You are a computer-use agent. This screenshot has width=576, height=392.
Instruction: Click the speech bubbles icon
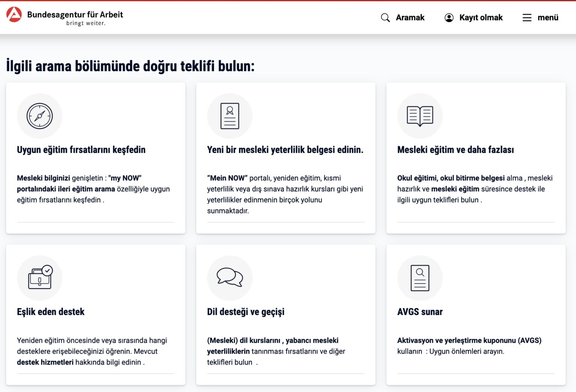230,278
